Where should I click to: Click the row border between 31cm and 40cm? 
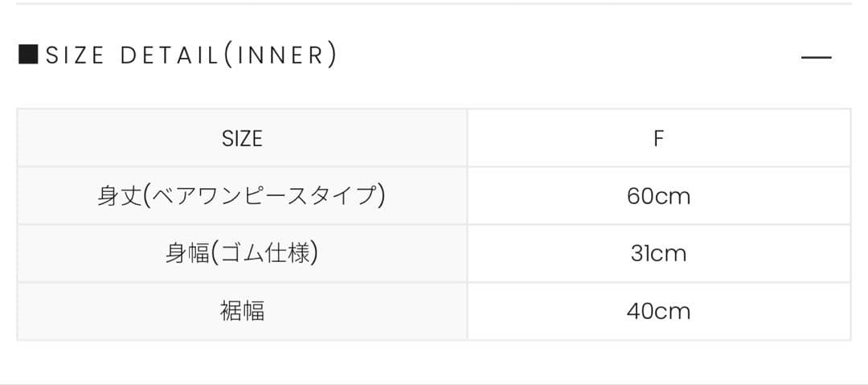pos(658,282)
